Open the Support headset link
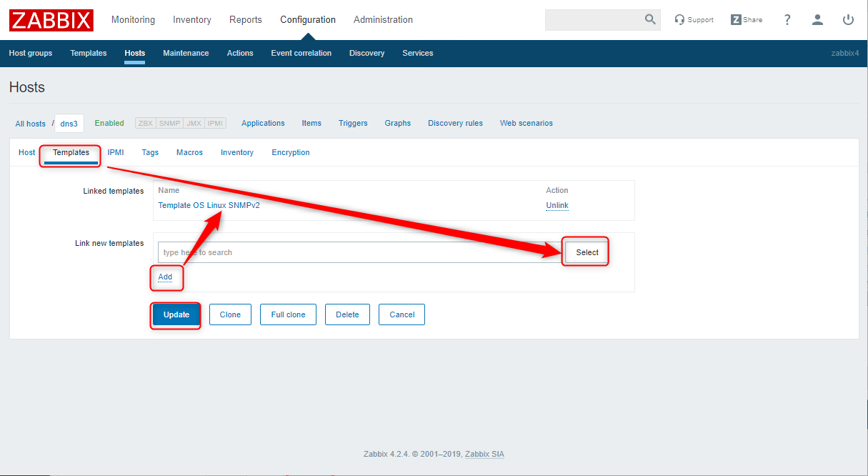 694,20
